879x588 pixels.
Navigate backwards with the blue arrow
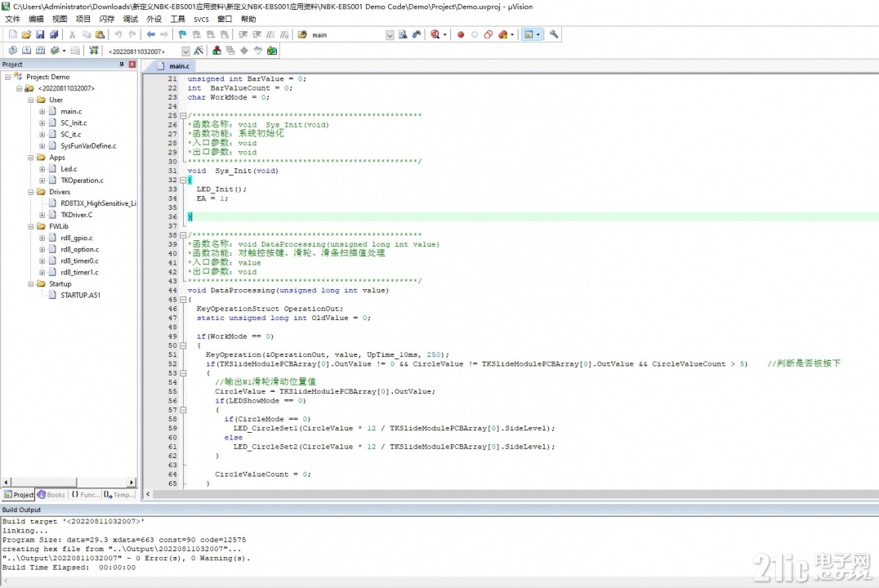coord(151,35)
